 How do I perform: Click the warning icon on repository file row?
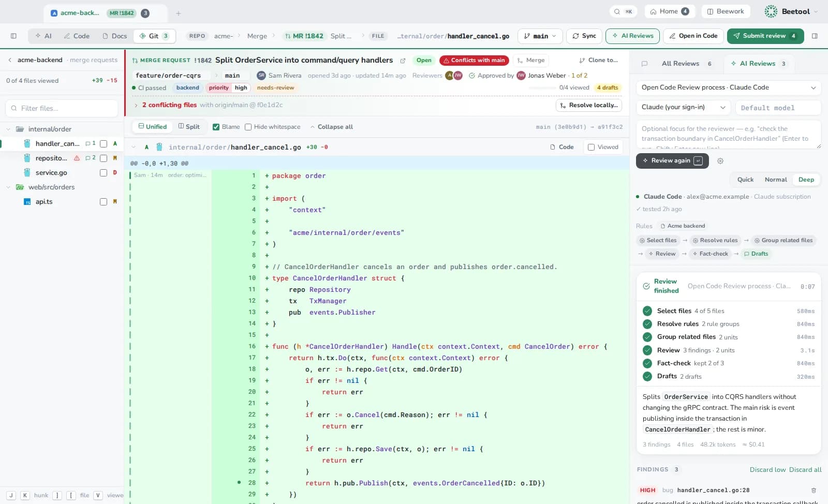click(77, 158)
